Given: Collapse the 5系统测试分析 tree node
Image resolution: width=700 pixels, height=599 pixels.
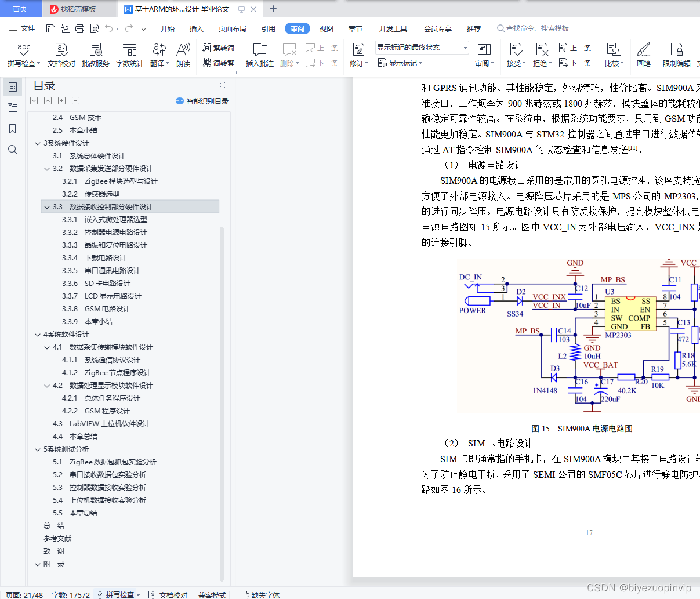Looking at the screenshot, I should click(38, 449).
